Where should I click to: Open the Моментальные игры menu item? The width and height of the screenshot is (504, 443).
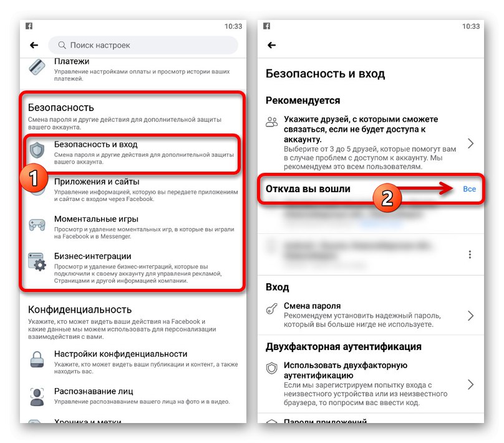132,227
